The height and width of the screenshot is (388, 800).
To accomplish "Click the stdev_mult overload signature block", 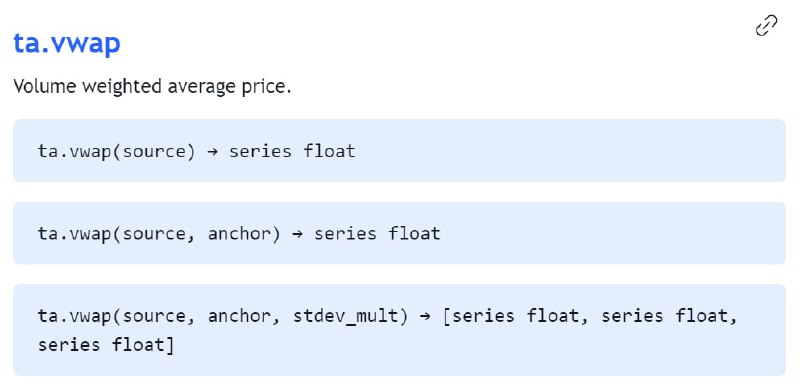I will pos(399,330).
